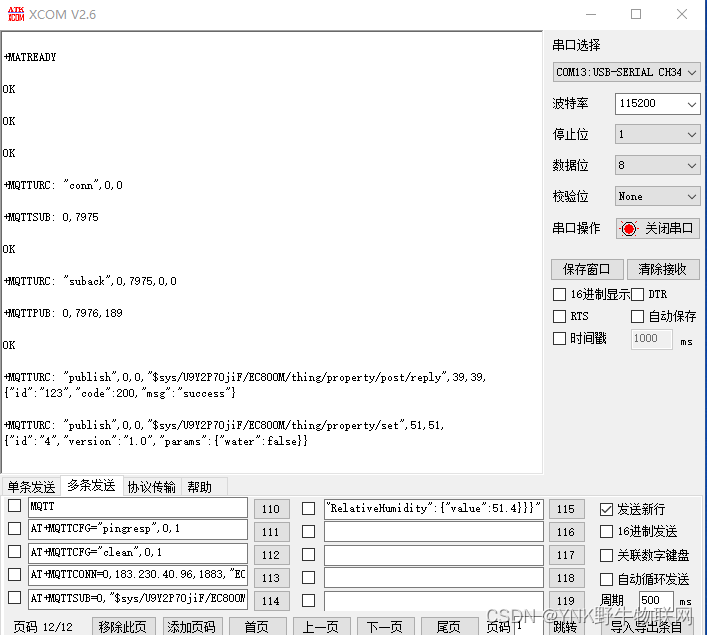Click send button 111
707x635 pixels.
[271, 532]
